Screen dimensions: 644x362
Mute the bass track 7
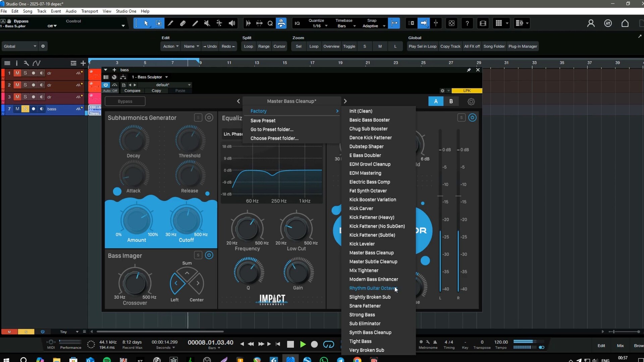[17, 109]
